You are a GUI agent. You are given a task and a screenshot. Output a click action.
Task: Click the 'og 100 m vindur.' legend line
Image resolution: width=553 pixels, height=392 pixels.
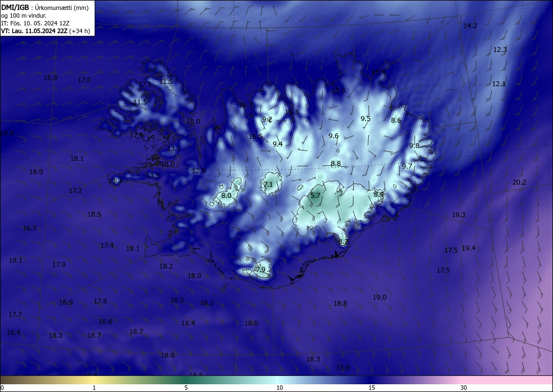(24, 15)
